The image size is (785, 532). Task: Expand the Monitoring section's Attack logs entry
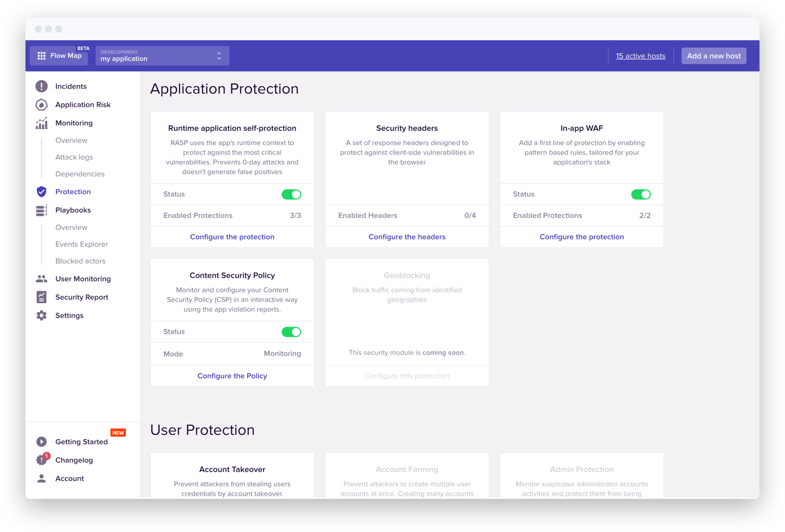pyautogui.click(x=74, y=157)
